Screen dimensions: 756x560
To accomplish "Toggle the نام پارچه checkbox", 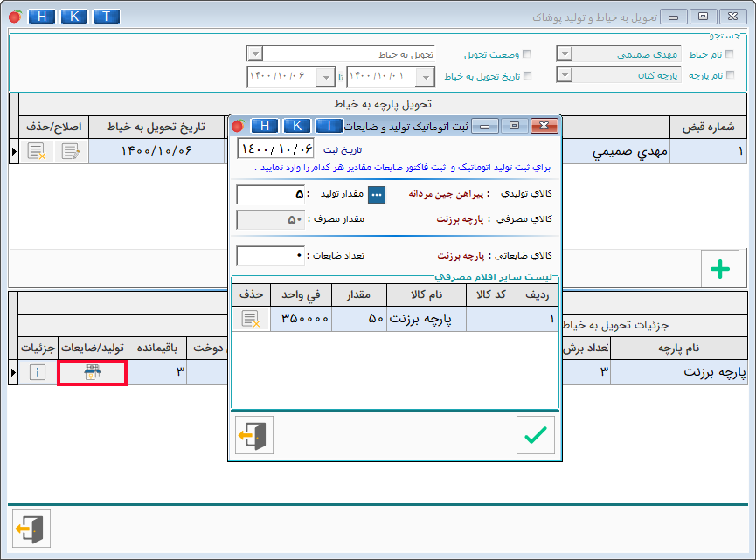I will (730, 75).
